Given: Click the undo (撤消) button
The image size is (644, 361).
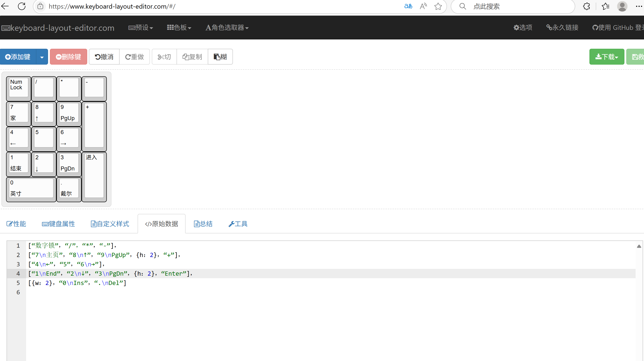Looking at the screenshot, I should point(104,57).
